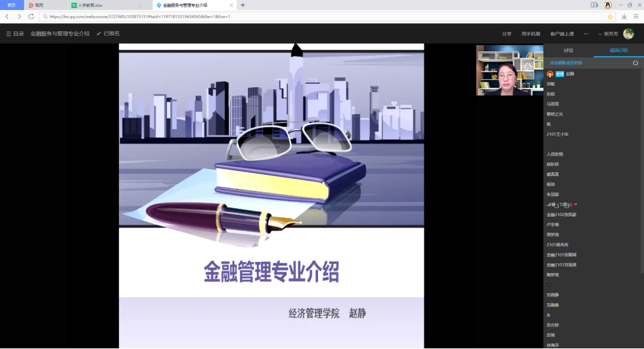Image resolution: width=644 pixels, height=349 pixels.
Task: Open the browser downloads icon
Action: pos(624,17)
